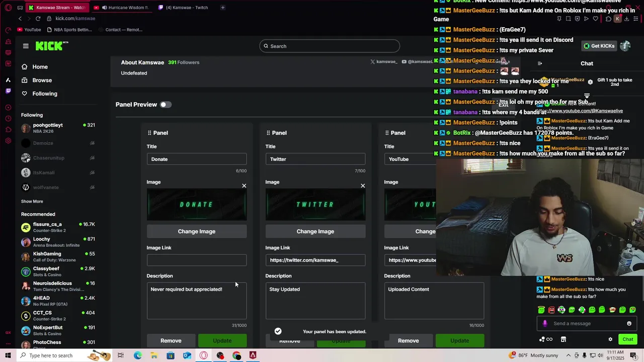Open the Kick sidebar hamburger menu
This screenshot has height=362, width=644.
[x=26, y=46]
